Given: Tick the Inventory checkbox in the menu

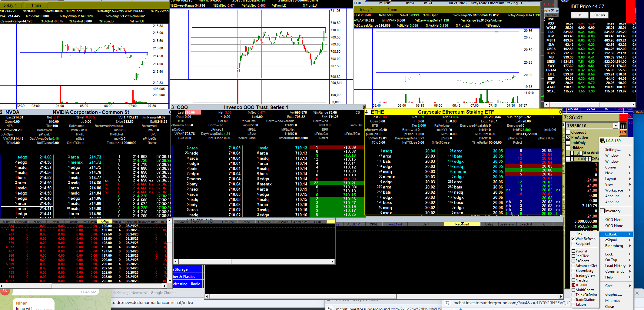Looking at the screenshot, I should point(603,211).
